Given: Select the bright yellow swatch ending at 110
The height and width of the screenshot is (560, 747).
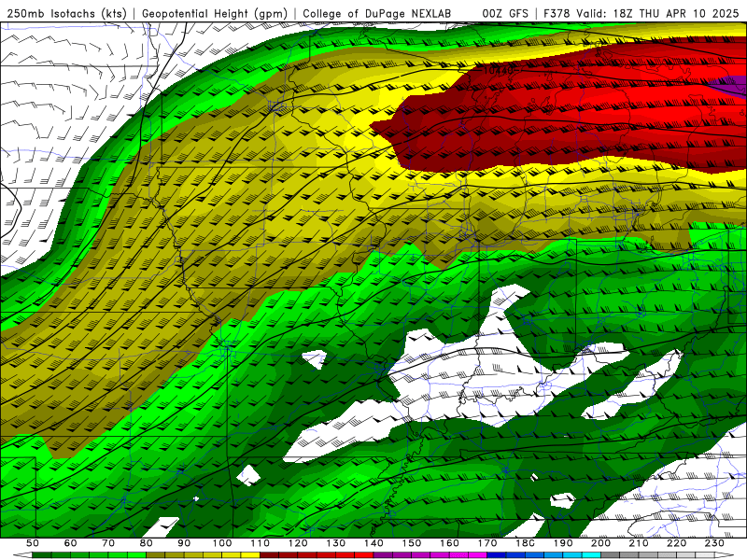Looking at the screenshot, I should (x=250, y=555).
